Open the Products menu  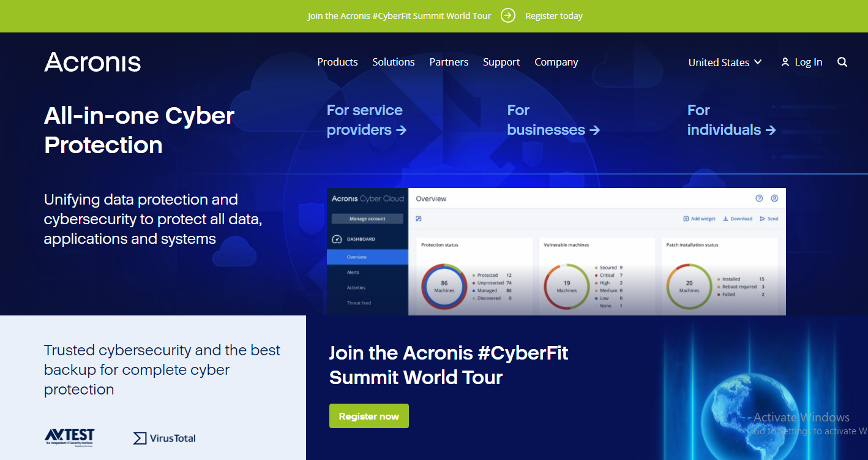tap(337, 62)
